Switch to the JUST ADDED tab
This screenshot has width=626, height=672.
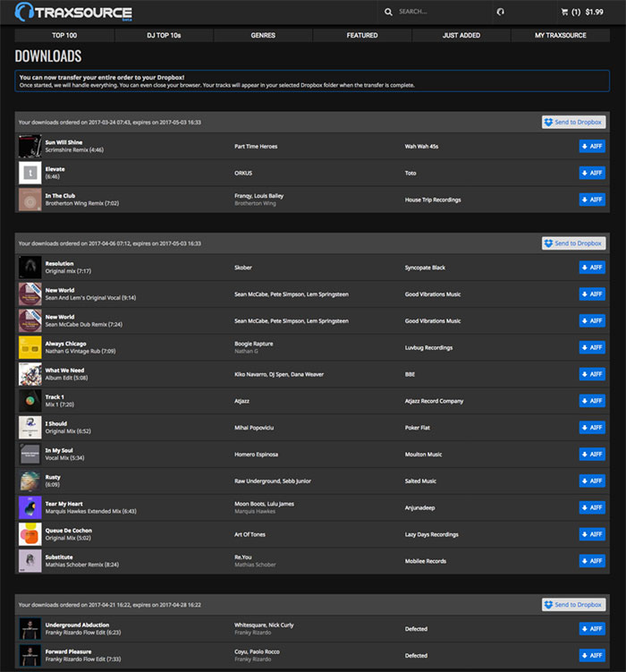tap(461, 36)
